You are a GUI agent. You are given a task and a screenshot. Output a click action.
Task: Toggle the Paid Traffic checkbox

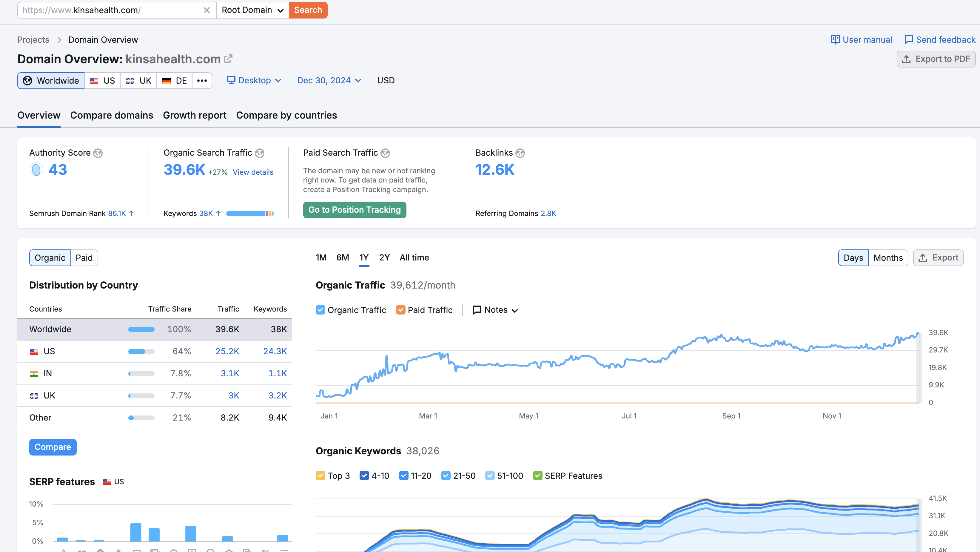tap(400, 310)
